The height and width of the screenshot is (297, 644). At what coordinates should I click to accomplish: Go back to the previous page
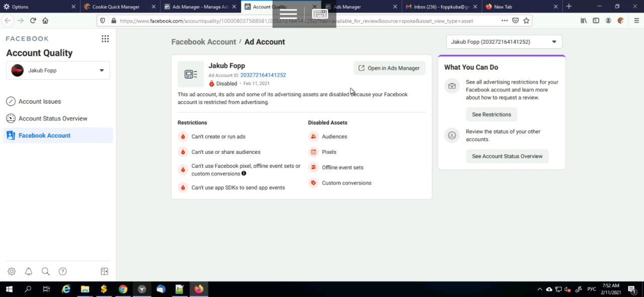(x=8, y=21)
